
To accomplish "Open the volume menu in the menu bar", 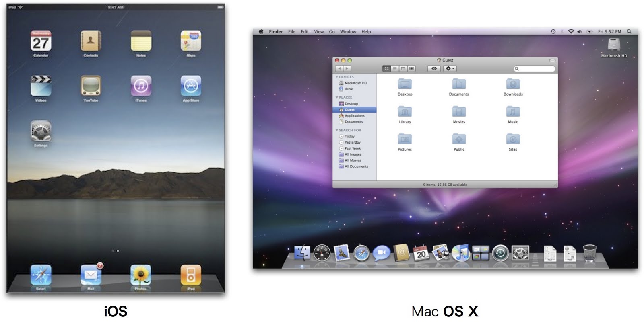I will pyautogui.click(x=580, y=31).
